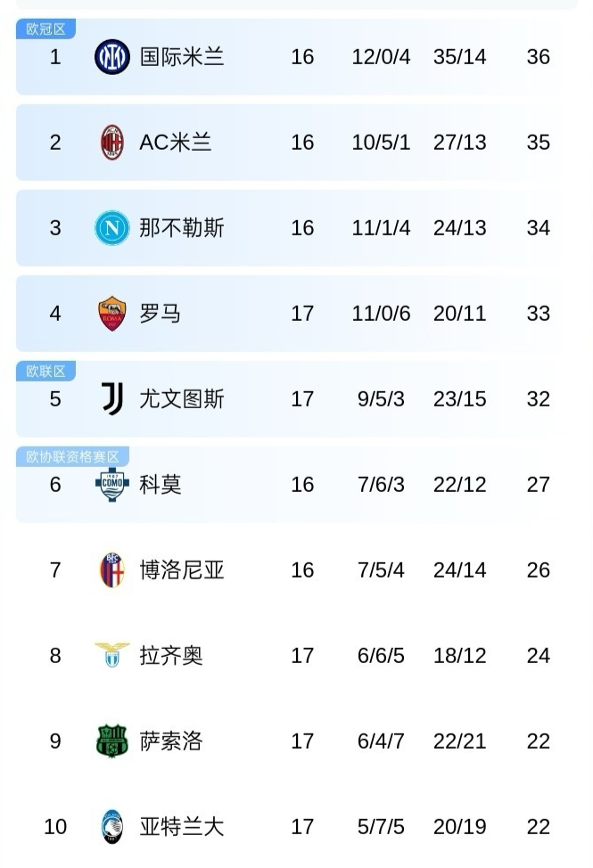Open the 尤文图斯 team name link
This screenshot has width=593, height=868.
(x=182, y=398)
